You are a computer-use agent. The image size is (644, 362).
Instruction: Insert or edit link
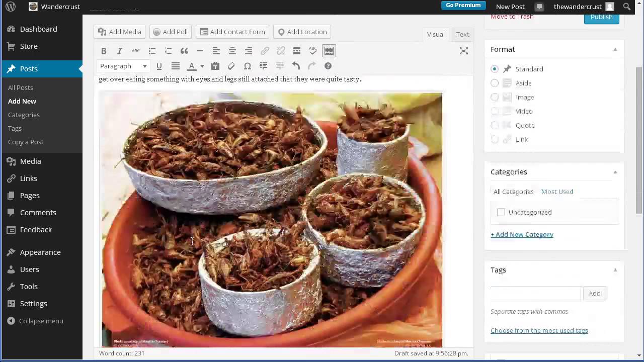click(x=265, y=51)
